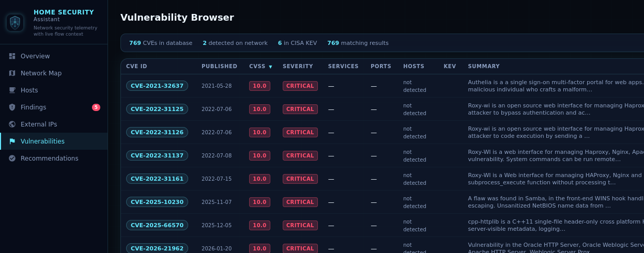The width and height of the screenshot is (644, 253).
Task: Click the Hosts monitor icon
Action: [x=12, y=90]
